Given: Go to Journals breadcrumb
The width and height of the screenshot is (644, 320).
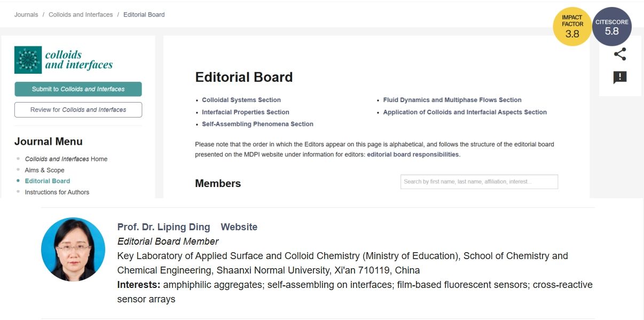Looking at the screenshot, I should (26, 15).
